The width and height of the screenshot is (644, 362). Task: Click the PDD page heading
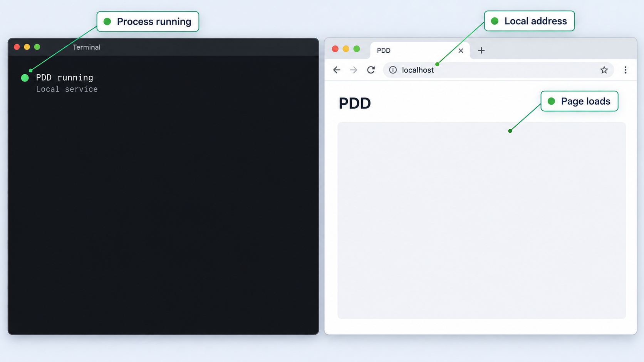(355, 103)
